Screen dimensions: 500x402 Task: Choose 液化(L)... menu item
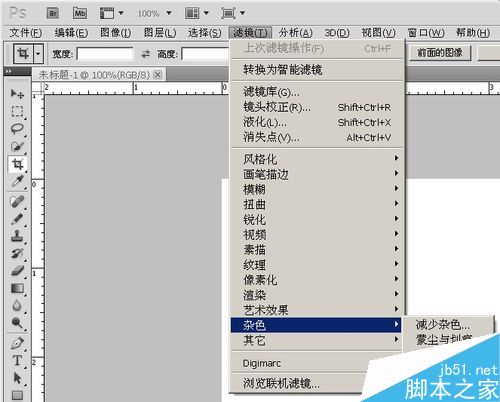click(317, 122)
